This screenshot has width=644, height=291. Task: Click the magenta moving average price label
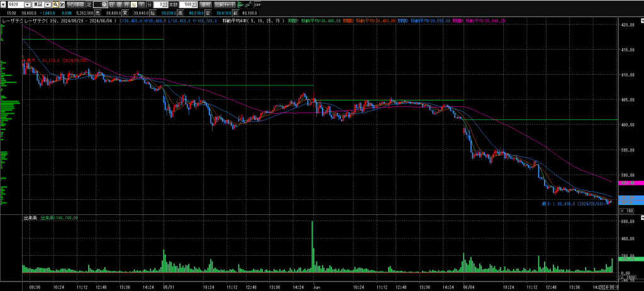tap(628, 183)
